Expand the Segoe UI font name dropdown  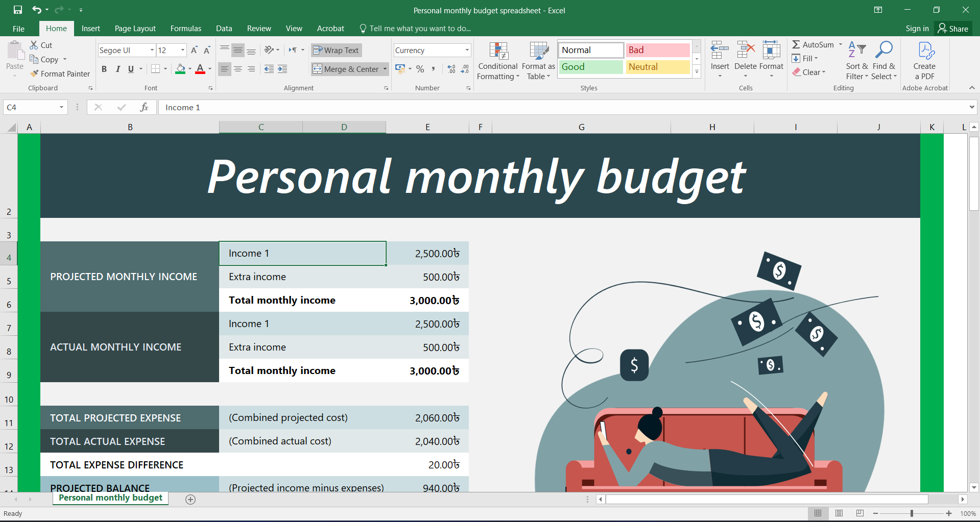pyautogui.click(x=152, y=50)
